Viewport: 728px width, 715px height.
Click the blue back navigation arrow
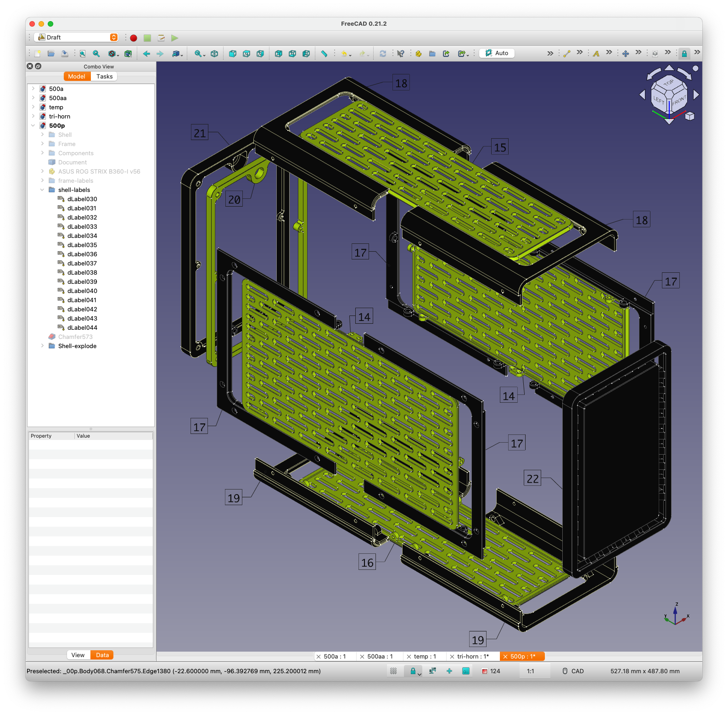tap(146, 54)
